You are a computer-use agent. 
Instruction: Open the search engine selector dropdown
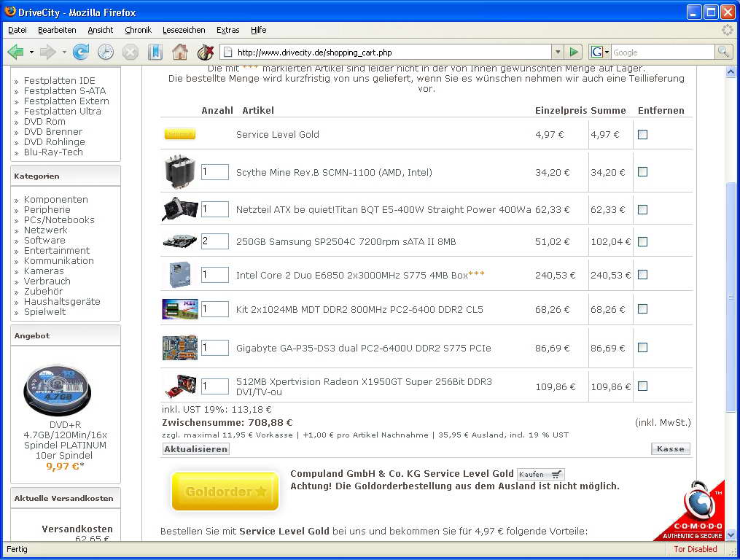pyautogui.click(x=607, y=52)
